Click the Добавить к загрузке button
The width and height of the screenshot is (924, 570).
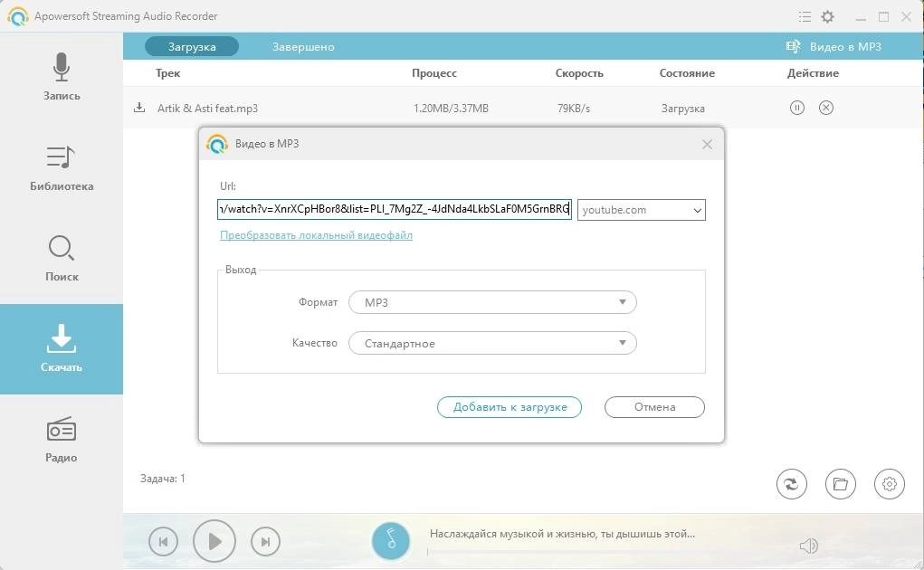(x=510, y=407)
